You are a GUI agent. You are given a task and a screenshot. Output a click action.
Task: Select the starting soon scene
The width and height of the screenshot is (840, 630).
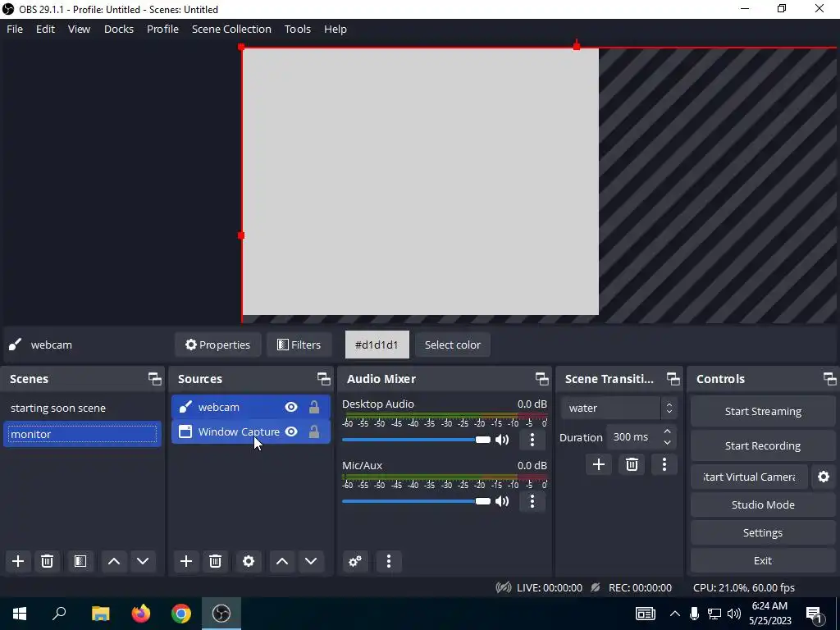(82, 409)
